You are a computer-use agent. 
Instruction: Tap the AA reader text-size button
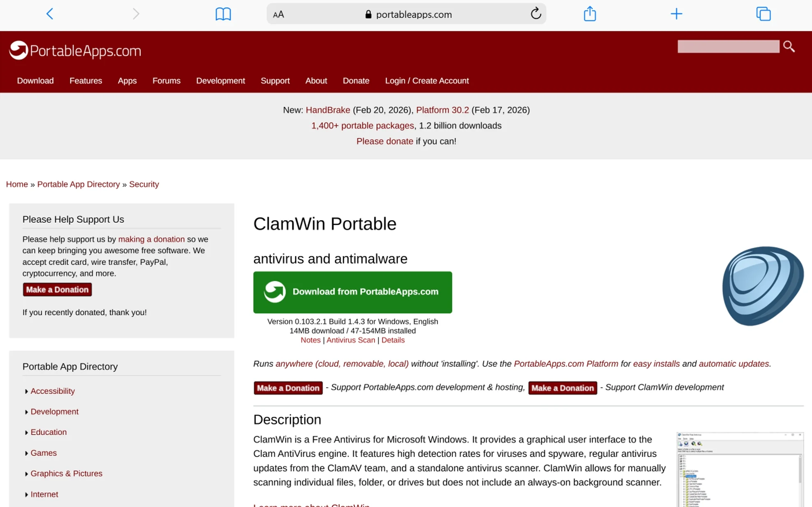click(x=278, y=14)
